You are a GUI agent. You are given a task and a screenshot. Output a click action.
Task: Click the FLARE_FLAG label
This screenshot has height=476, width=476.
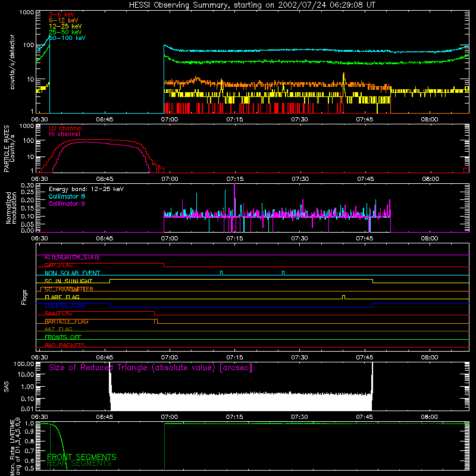pos(62,297)
